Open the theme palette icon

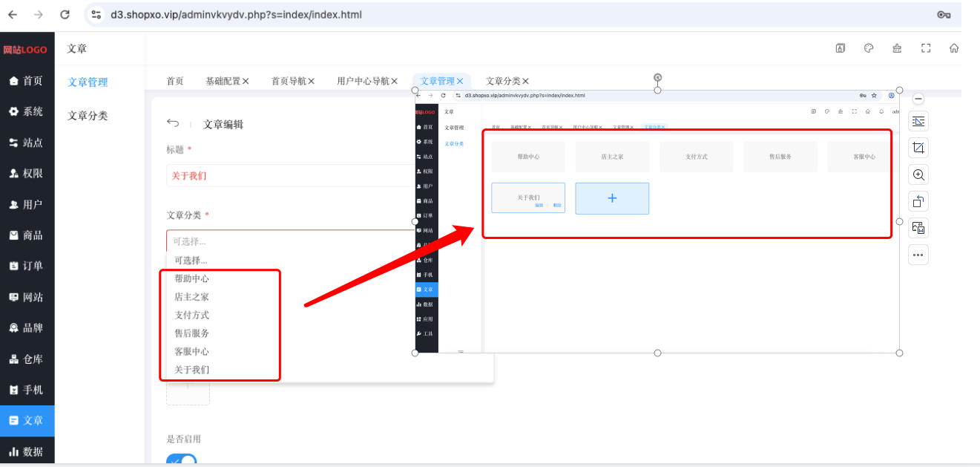tap(869, 48)
